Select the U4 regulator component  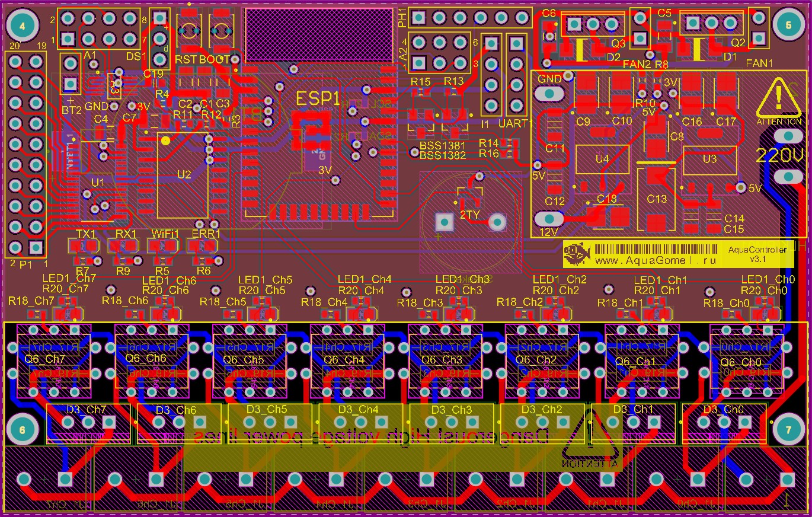(x=602, y=159)
